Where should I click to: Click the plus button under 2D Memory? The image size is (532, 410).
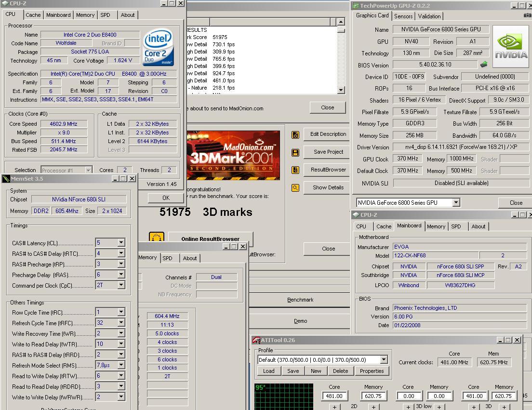[x=373, y=407]
